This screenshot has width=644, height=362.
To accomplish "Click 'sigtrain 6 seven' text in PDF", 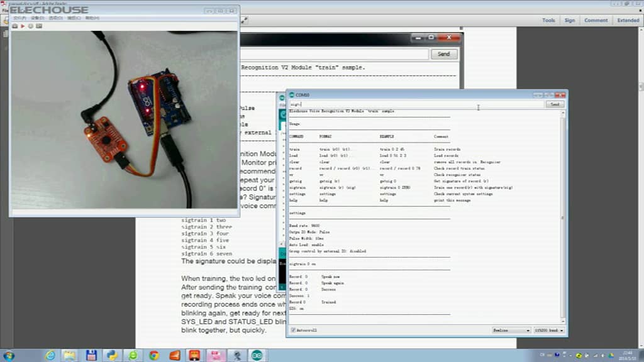I will pyautogui.click(x=206, y=254).
